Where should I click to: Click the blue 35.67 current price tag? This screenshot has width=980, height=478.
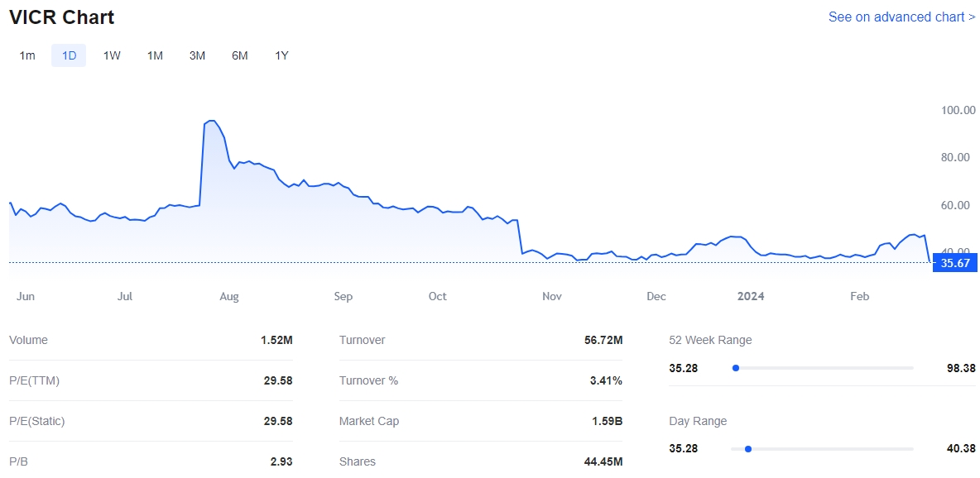(x=954, y=263)
